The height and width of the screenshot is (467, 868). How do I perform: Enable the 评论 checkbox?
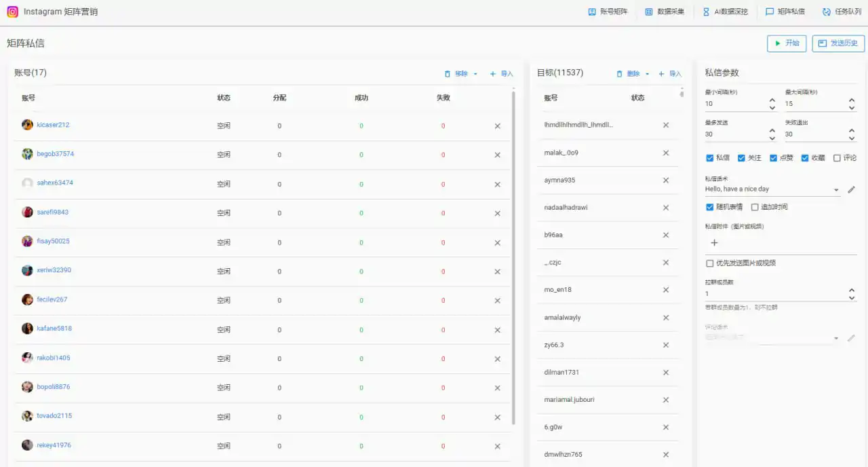coord(837,158)
